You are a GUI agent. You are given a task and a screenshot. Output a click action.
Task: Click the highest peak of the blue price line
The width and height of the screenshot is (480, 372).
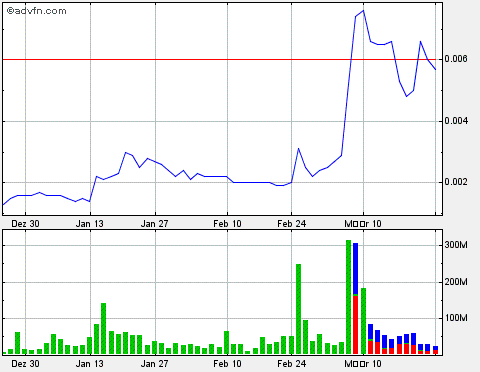point(363,10)
